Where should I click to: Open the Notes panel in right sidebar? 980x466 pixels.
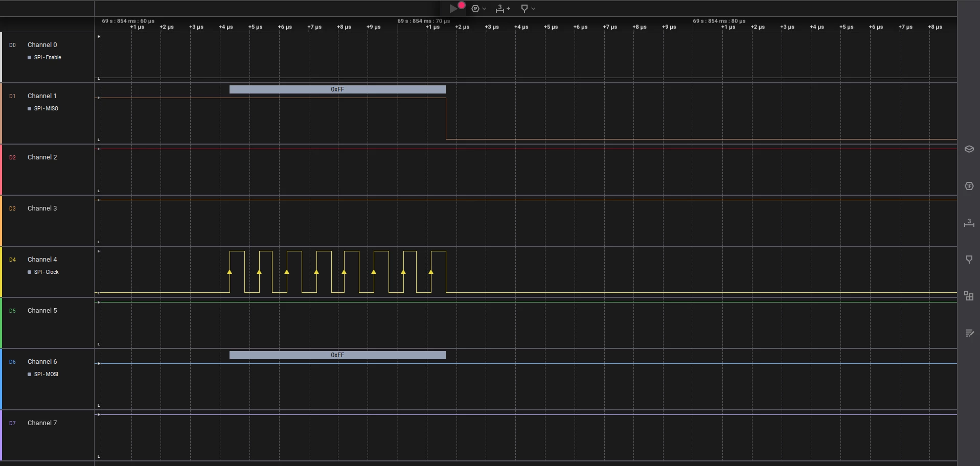(969, 333)
